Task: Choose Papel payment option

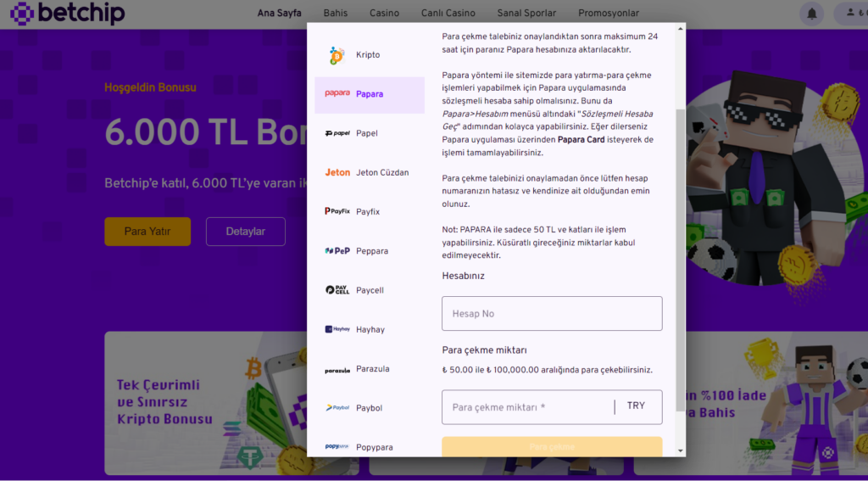Action: (x=370, y=133)
